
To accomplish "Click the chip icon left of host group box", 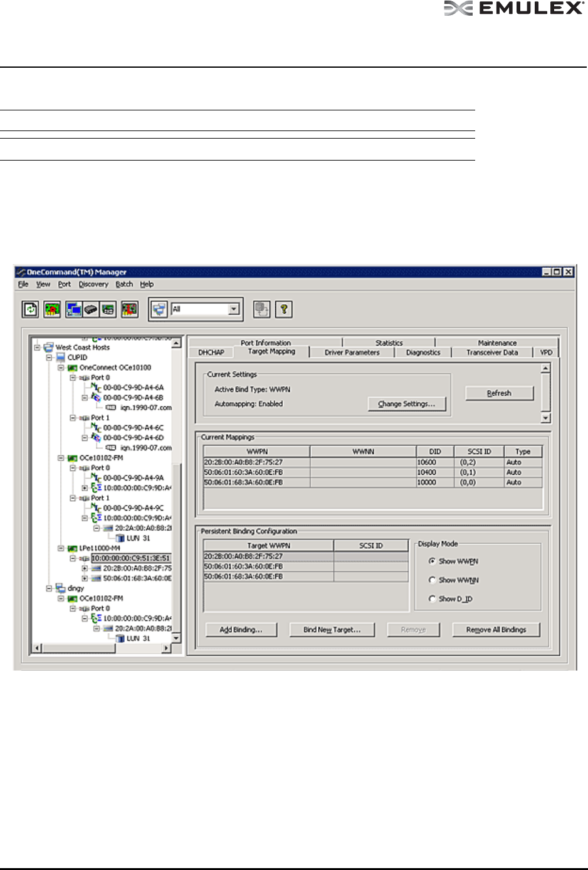I will click(x=130, y=309).
